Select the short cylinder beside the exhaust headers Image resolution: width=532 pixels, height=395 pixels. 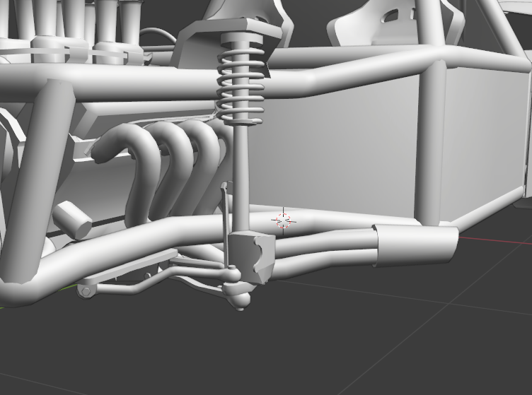click(72, 220)
